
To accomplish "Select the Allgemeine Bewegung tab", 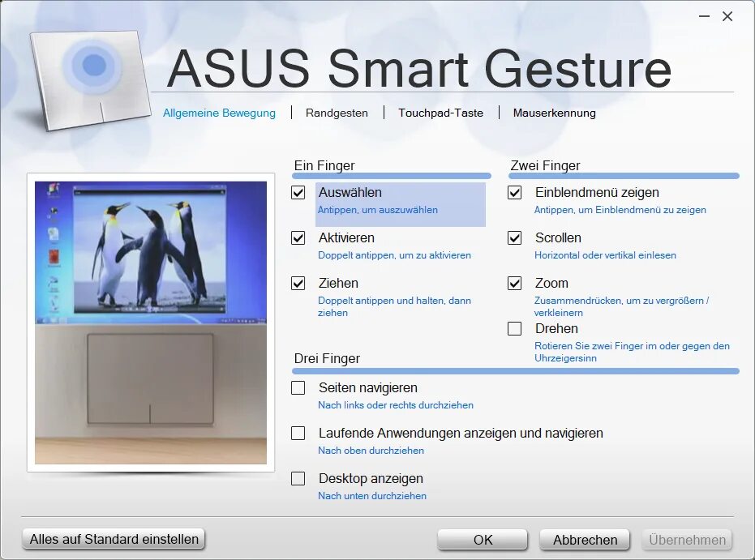I will (219, 113).
